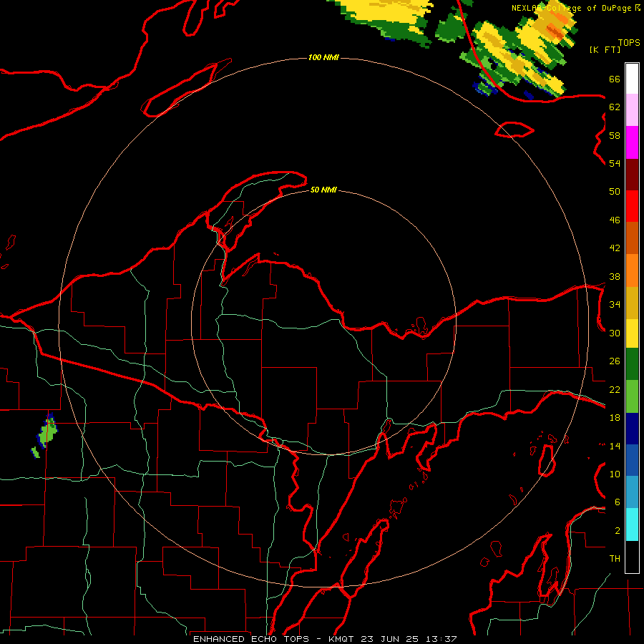The height and width of the screenshot is (644, 644).
Task: Select the light green legend swatch
Action: [x=632, y=396]
